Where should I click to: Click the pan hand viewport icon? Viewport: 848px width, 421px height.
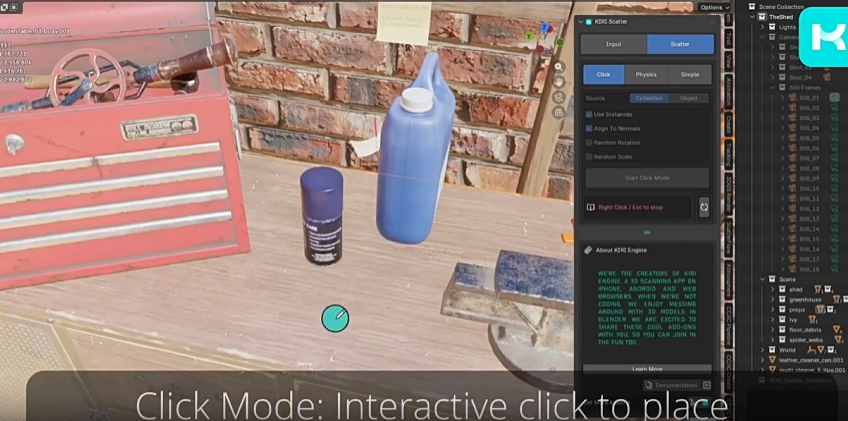point(560,82)
